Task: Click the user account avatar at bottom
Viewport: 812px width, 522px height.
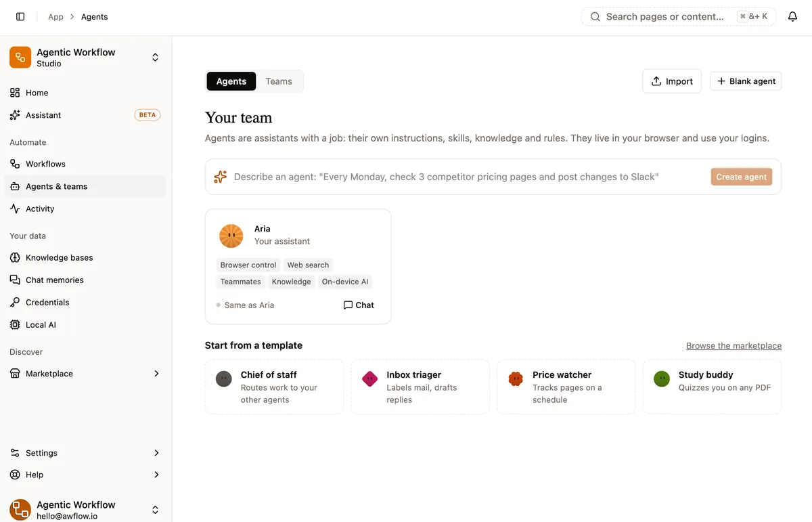Action: (20, 510)
